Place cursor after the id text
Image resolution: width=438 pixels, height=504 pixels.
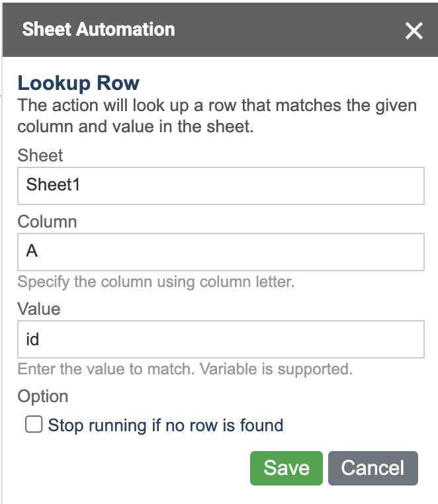[40, 339]
